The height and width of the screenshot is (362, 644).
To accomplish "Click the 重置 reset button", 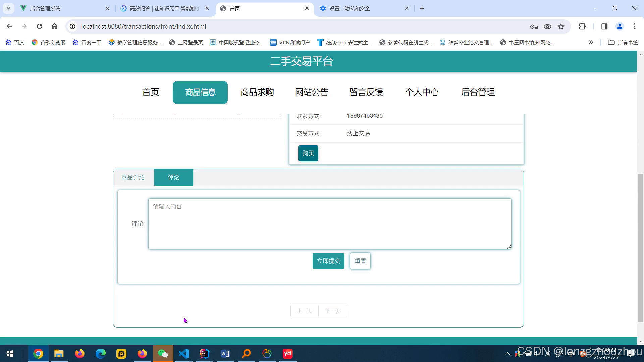I will click(360, 261).
